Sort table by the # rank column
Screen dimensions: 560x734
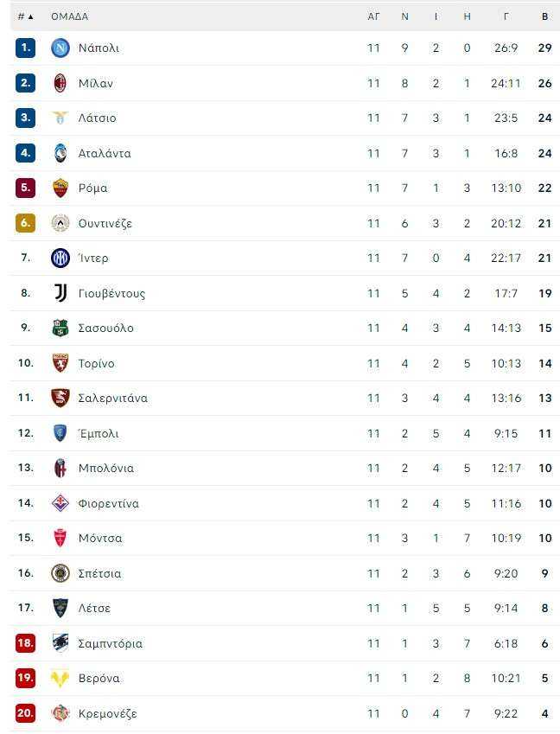(x=25, y=16)
